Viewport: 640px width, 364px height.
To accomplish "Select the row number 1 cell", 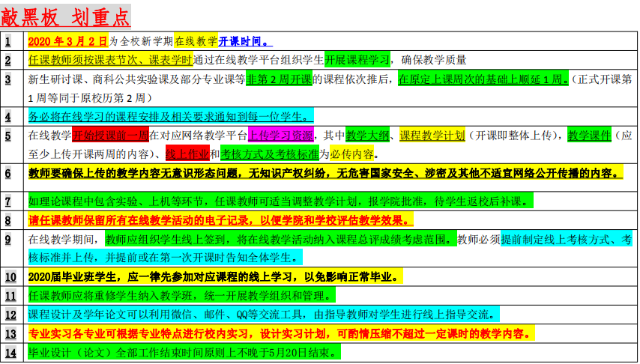I will coord(8,42).
